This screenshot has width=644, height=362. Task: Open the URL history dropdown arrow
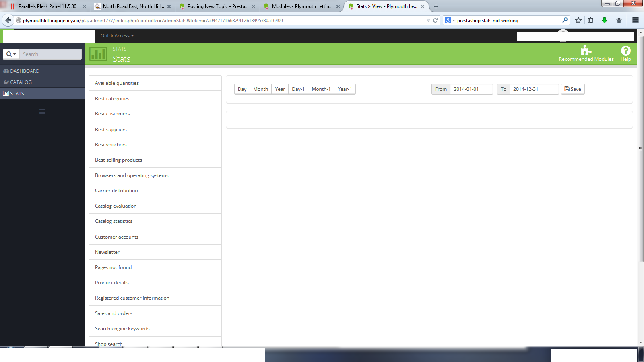428,20
